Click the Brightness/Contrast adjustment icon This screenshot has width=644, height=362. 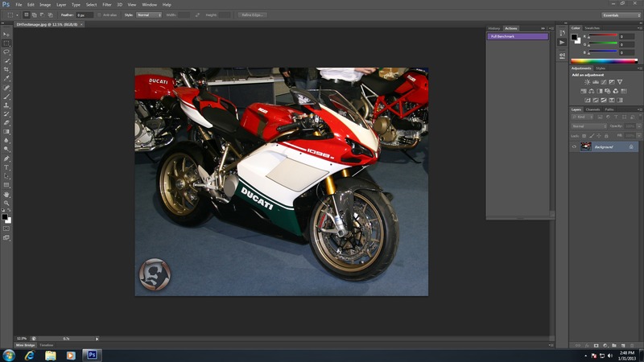click(588, 82)
